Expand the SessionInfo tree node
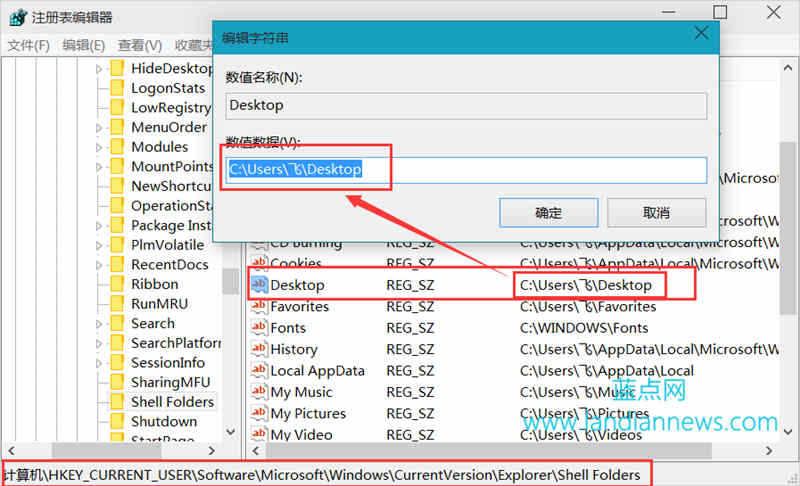This screenshot has width=800, height=486. point(99,363)
